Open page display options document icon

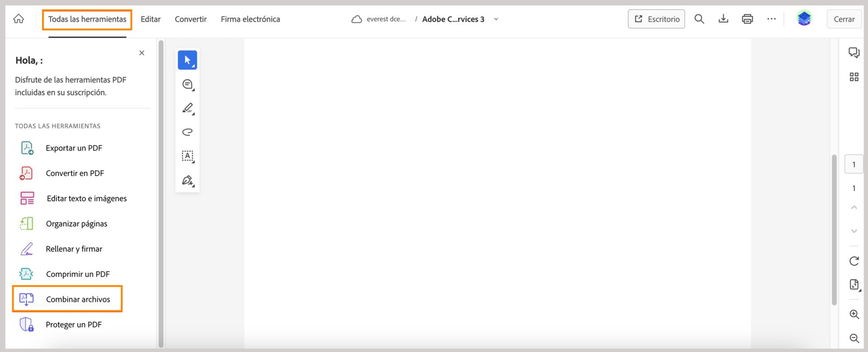click(x=854, y=285)
